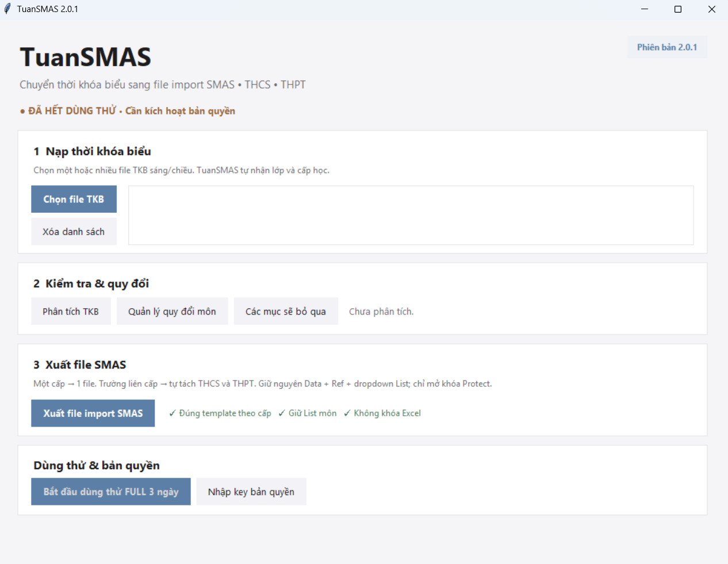The height and width of the screenshot is (564, 728).
Task: Open Nhập key bản quyền dialog
Action: pyautogui.click(x=251, y=492)
